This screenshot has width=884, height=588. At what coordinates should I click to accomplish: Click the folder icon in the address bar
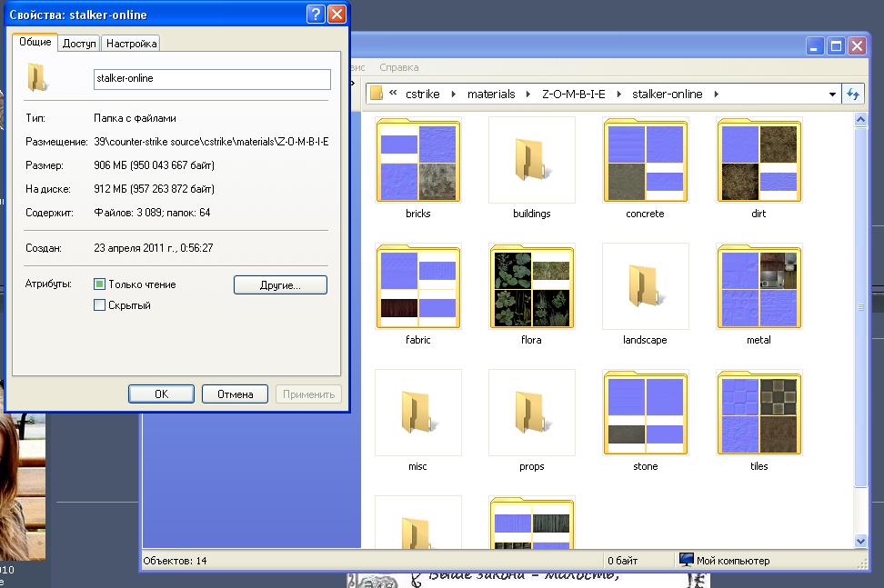pos(377,94)
